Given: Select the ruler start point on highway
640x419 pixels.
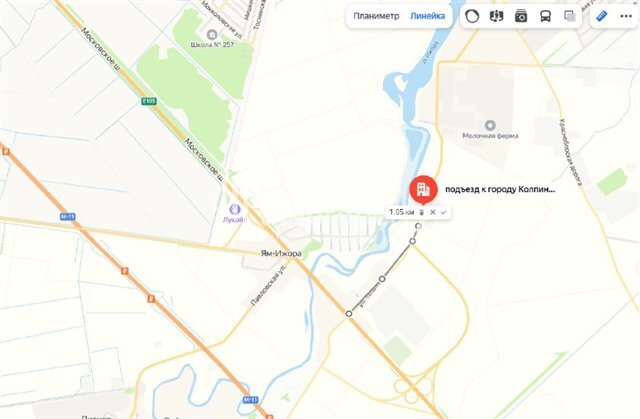Looking at the screenshot, I should pos(349,314).
